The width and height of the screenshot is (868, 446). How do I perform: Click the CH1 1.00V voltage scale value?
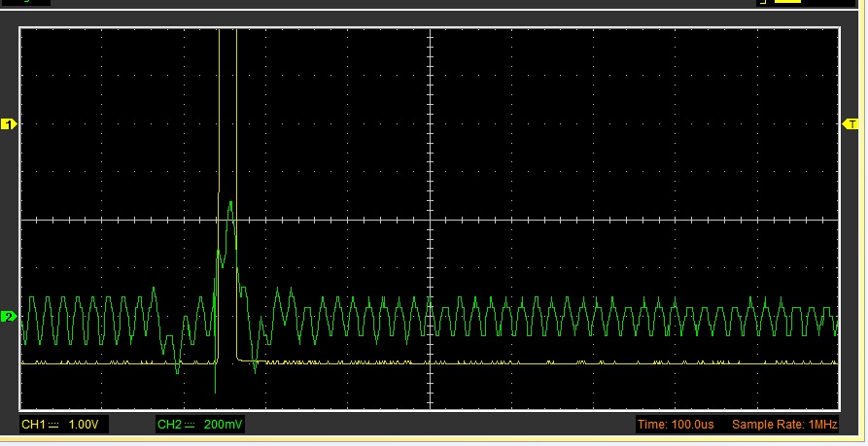[x=82, y=425]
